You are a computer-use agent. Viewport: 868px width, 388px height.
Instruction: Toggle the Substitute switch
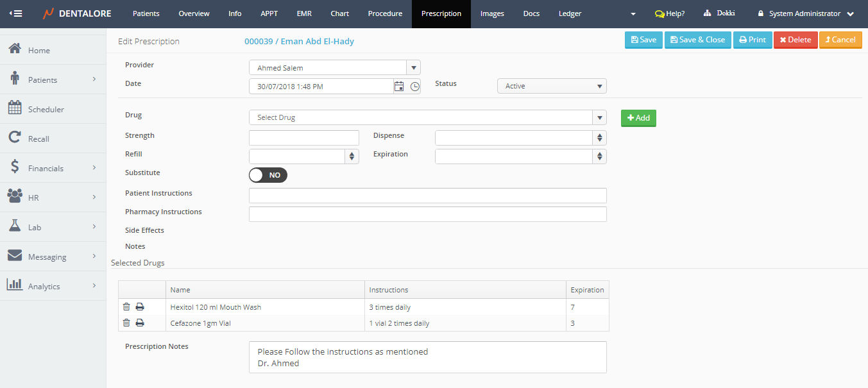(x=268, y=175)
